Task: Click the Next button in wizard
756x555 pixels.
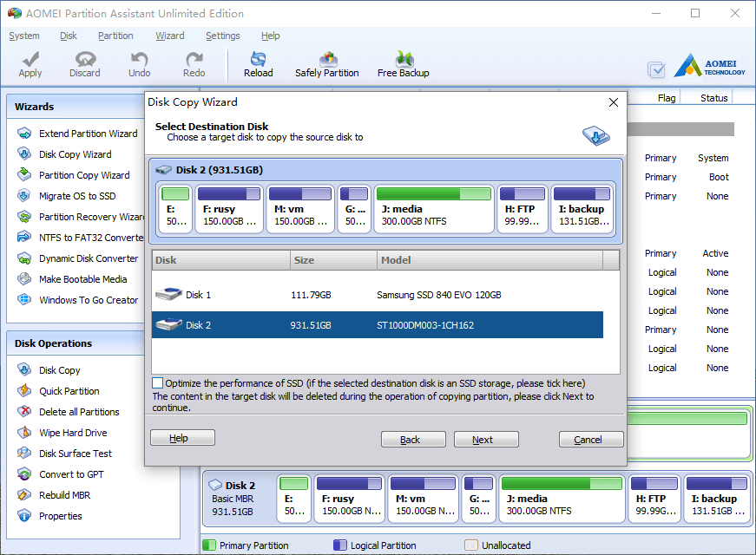Action: (486, 440)
